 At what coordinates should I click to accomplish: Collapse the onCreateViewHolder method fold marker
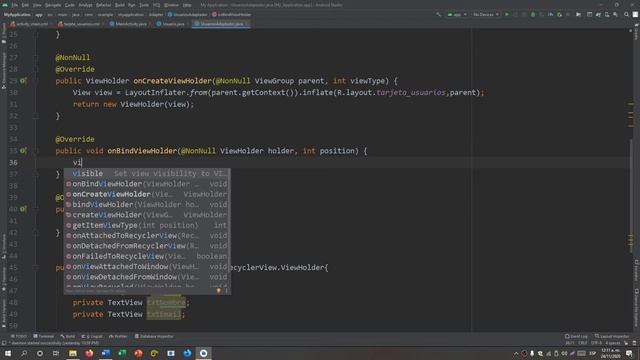[x=36, y=81]
